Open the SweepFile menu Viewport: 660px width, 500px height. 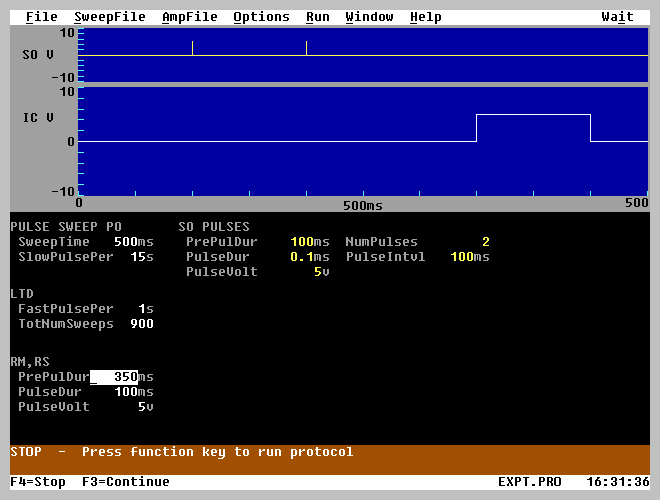pos(109,17)
